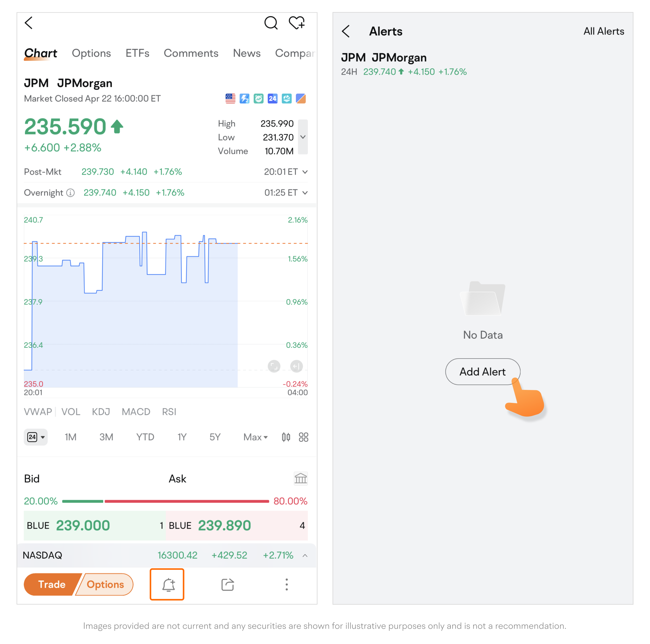Open the Max range dropdown

255,437
